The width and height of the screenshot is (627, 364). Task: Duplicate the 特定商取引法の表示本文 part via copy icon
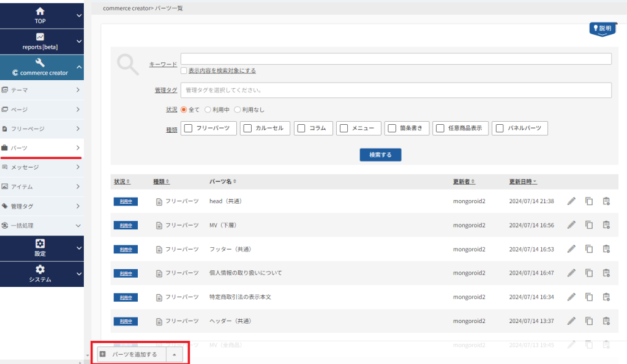click(x=589, y=297)
